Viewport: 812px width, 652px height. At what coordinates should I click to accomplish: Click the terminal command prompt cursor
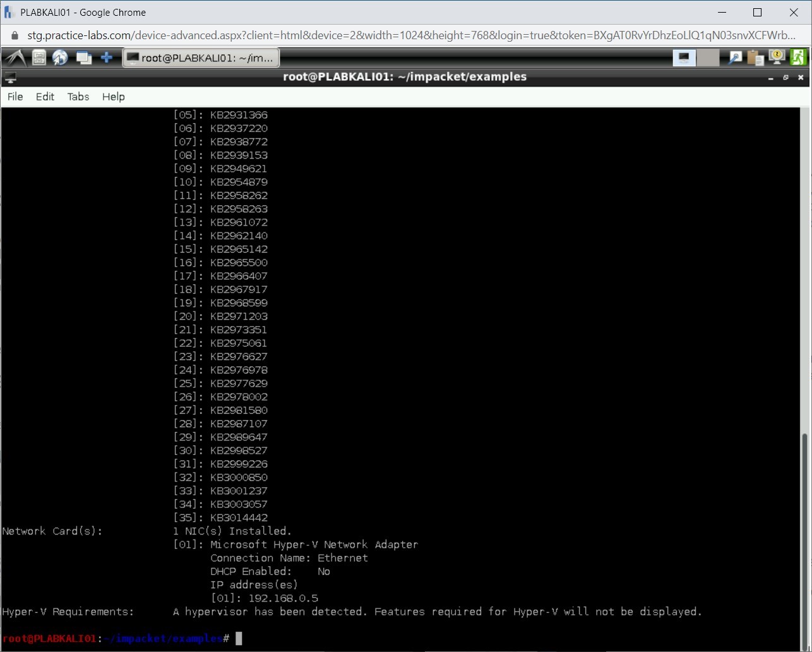[239, 639]
